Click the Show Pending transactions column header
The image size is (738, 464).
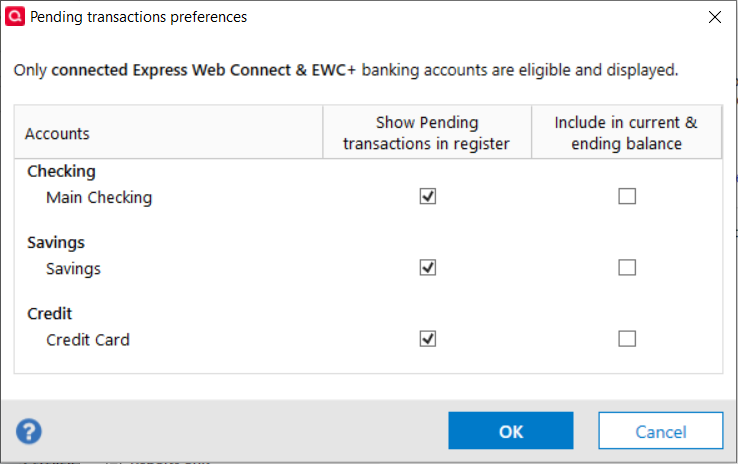point(426,133)
